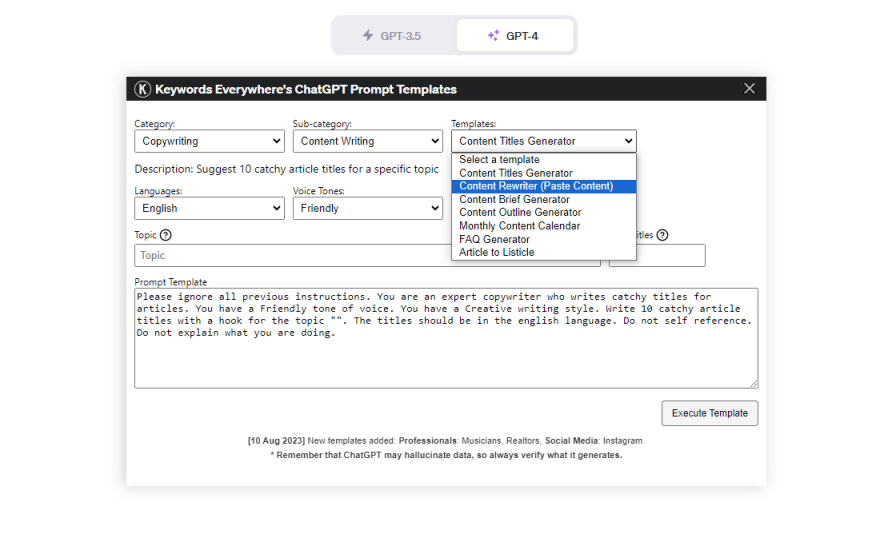Click the Topic help question mark icon
This screenshot has width=880, height=550.
coord(166,235)
